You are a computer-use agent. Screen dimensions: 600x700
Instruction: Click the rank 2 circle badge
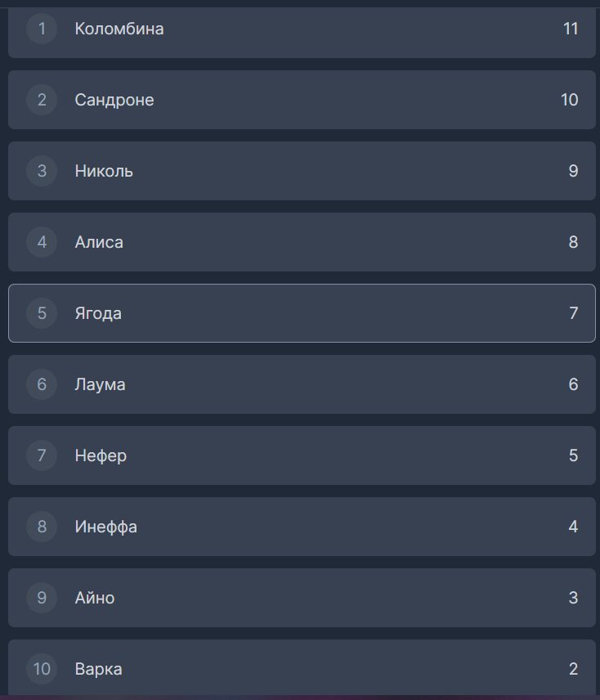tap(42, 100)
